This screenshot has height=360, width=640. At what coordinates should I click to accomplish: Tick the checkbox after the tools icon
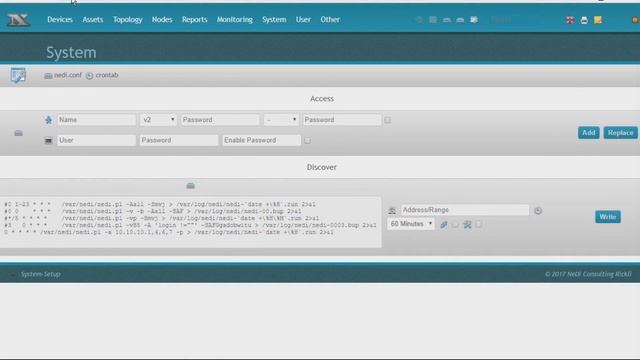[x=478, y=224]
